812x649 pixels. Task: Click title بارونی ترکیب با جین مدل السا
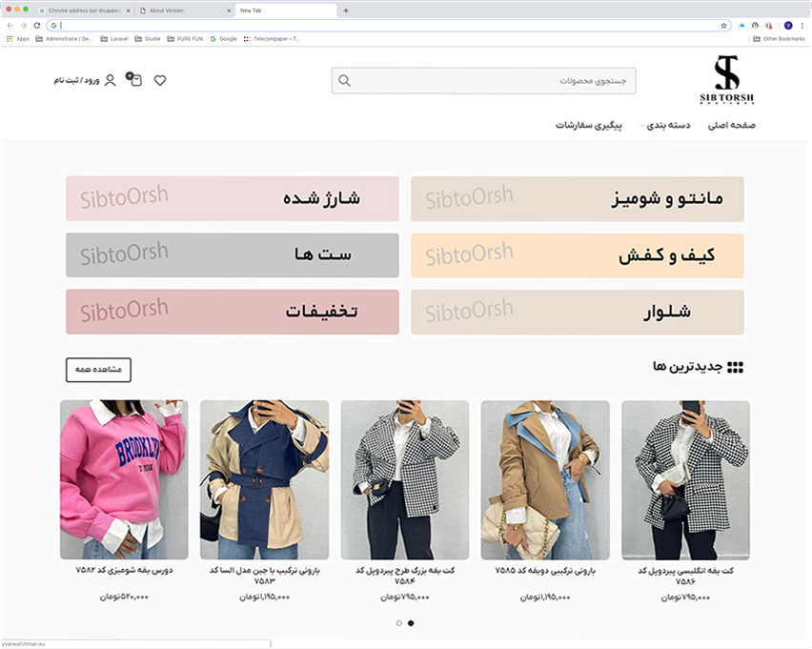click(x=265, y=576)
